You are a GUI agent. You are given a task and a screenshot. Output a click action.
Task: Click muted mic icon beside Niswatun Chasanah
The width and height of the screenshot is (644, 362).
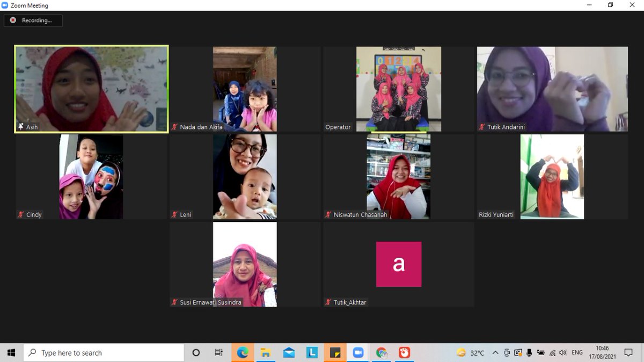pos(328,214)
